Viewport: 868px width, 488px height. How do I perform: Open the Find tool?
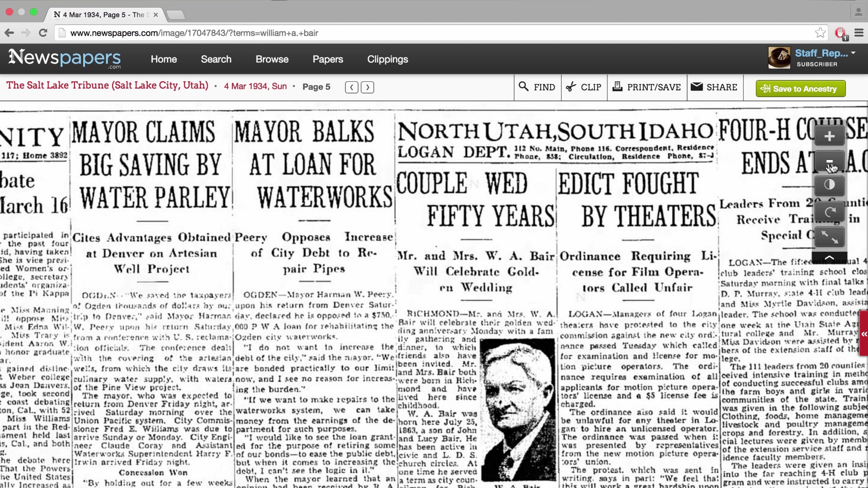click(x=537, y=87)
